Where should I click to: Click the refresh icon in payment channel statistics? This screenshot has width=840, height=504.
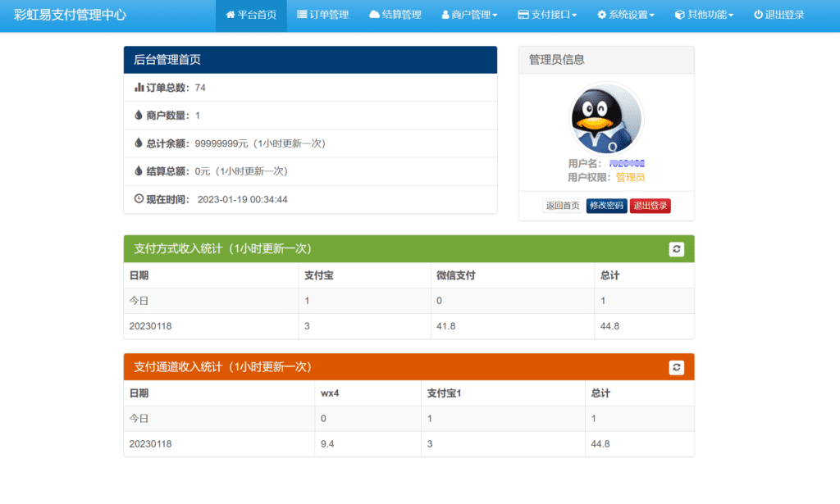[x=676, y=367]
